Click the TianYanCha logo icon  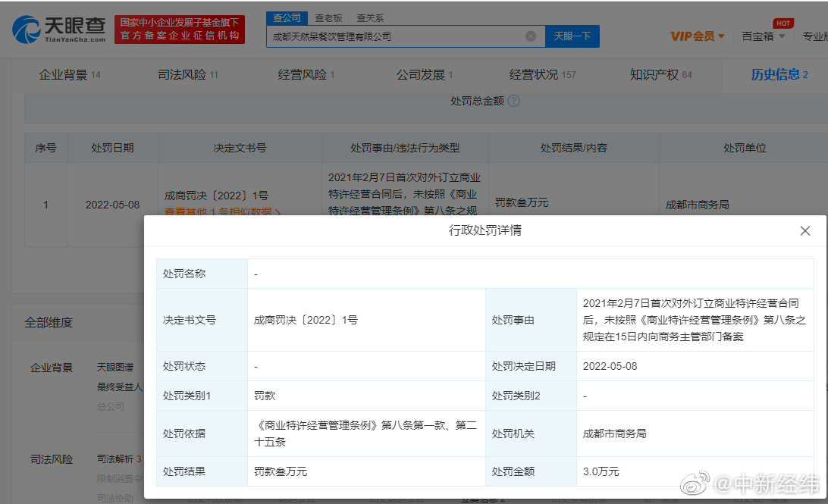(27, 30)
